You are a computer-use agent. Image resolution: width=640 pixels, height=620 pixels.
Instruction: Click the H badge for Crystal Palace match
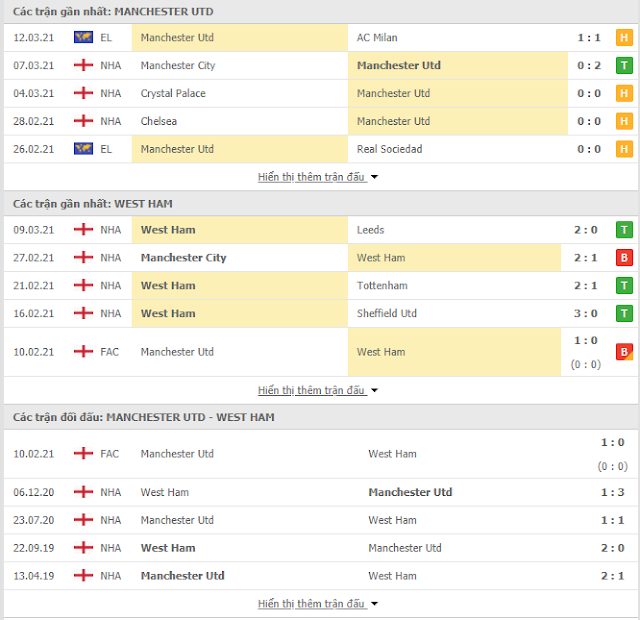624,93
